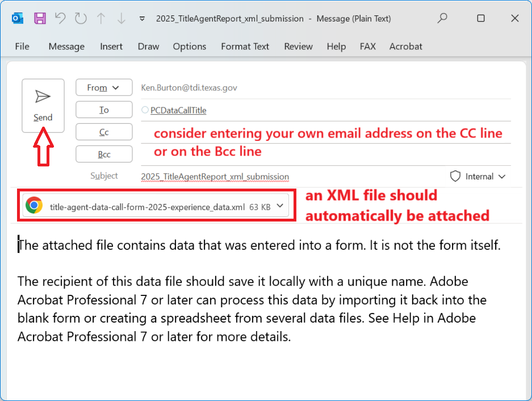Open the Bcc address picker
This screenshot has height=401, width=532.
pyautogui.click(x=104, y=154)
